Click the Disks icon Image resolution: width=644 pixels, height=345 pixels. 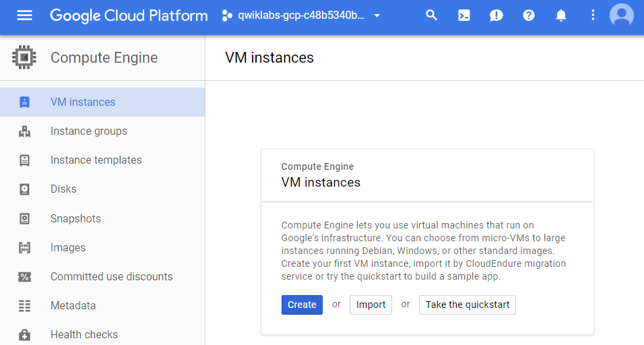point(25,189)
